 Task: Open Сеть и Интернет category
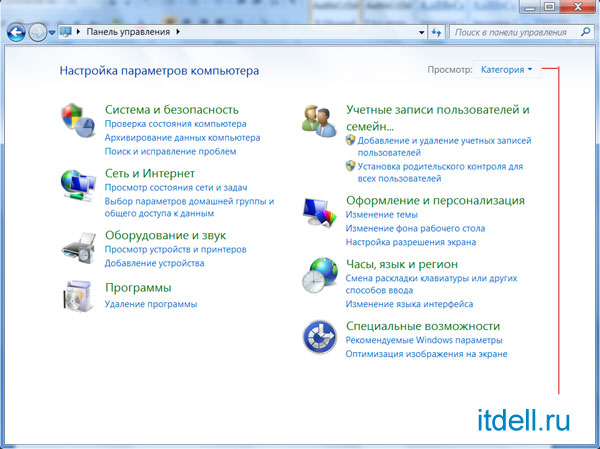coord(150,173)
